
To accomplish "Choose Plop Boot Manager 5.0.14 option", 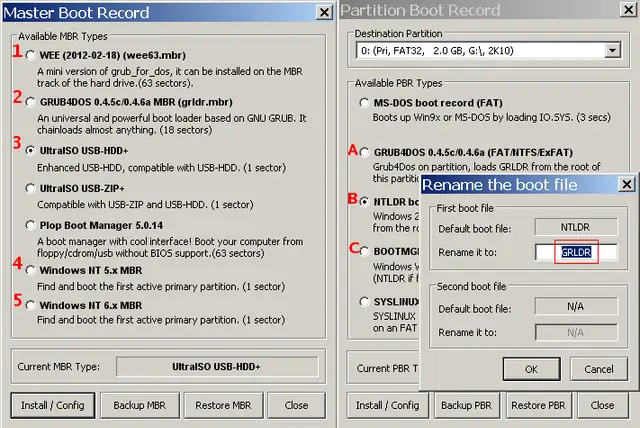I will [x=31, y=225].
